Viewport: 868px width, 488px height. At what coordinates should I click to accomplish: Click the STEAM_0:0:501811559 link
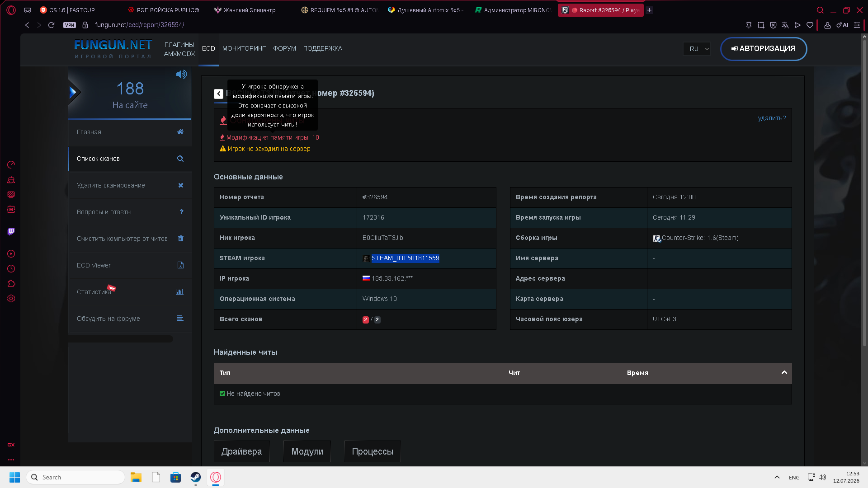[406, 258]
